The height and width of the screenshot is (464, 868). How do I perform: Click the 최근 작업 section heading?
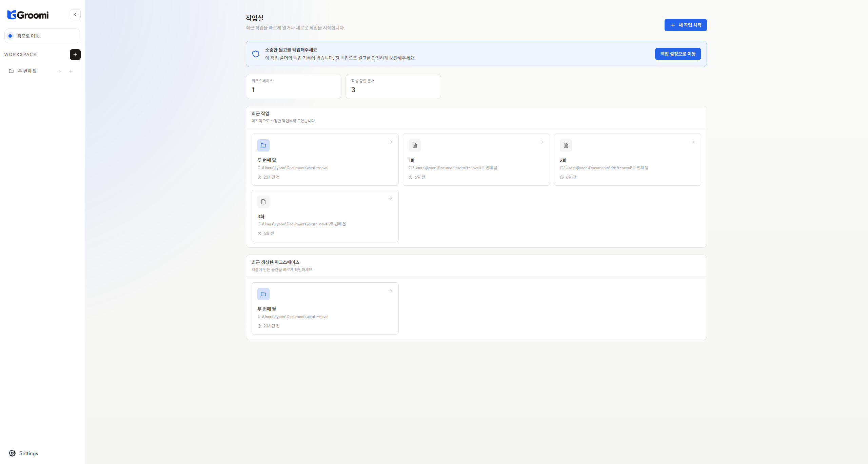point(260,114)
